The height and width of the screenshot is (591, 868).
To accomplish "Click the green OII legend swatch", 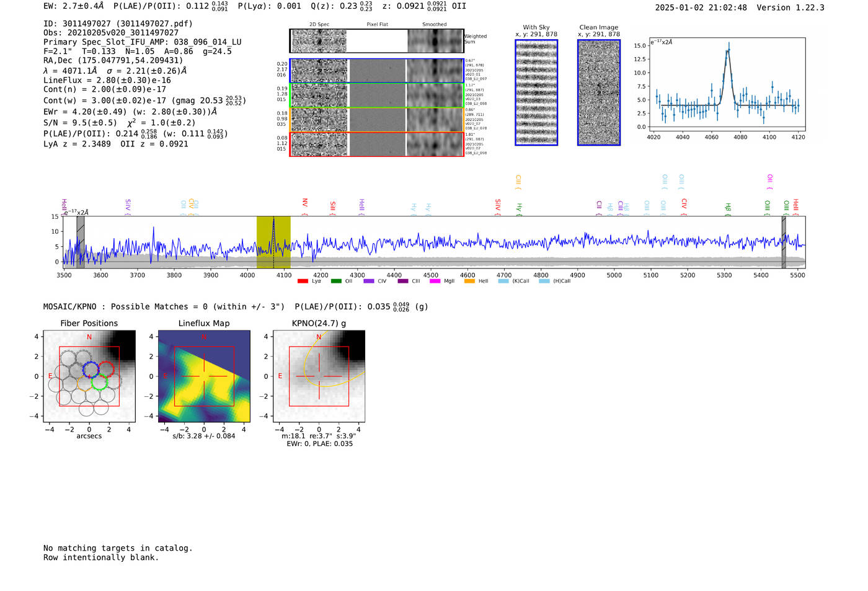I will 336,281.
